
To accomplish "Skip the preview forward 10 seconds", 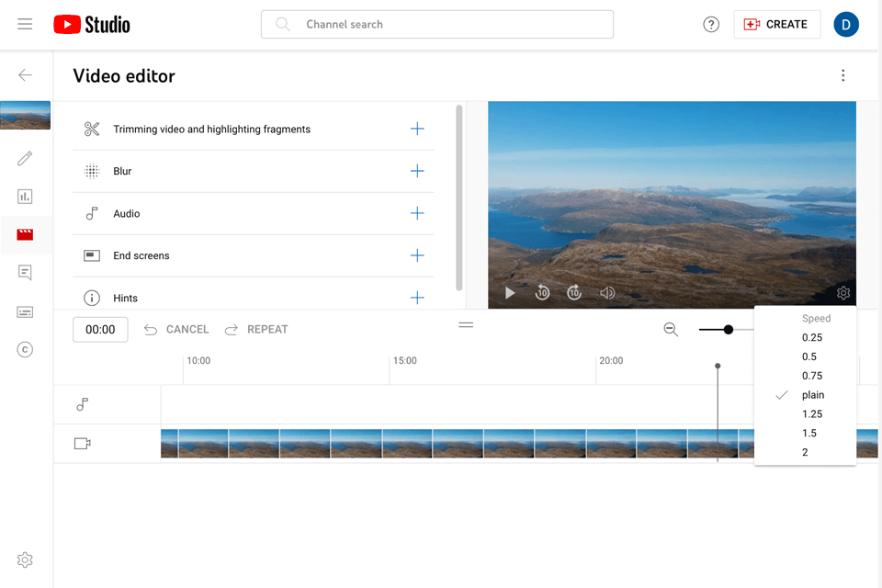I will coord(573,292).
